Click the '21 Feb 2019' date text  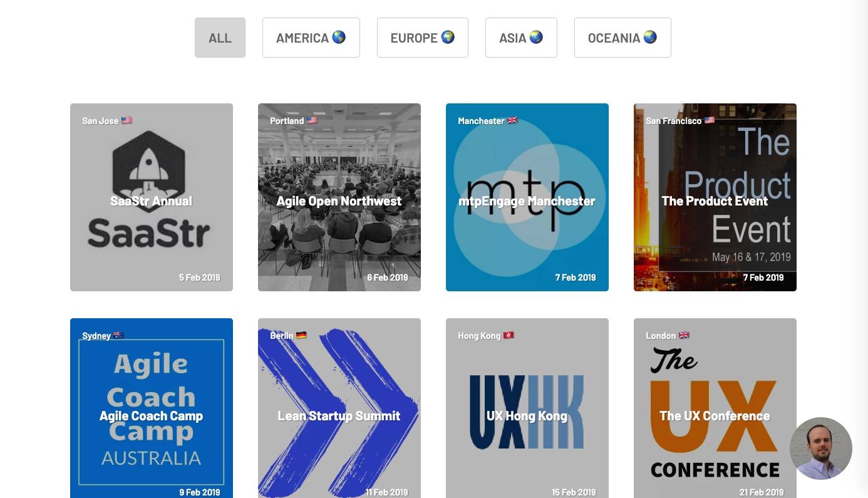pos(762,492)
